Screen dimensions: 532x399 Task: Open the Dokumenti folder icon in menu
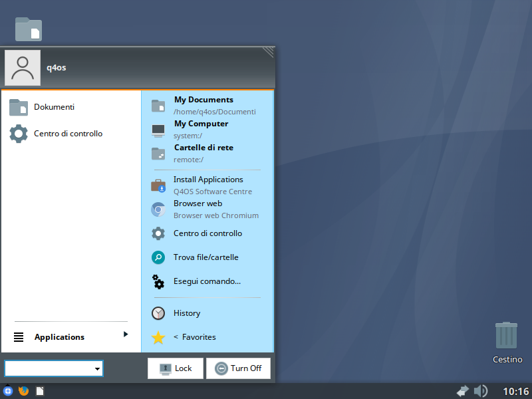click(19, 107)
